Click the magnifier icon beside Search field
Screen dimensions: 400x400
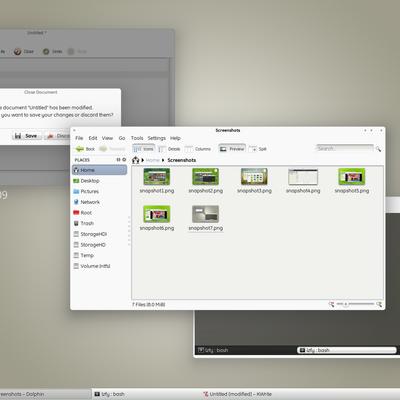tap(378, 149)
